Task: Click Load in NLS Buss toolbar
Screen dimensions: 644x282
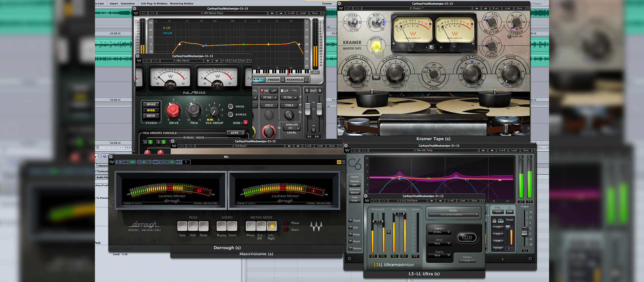Action: coord(234,61)
